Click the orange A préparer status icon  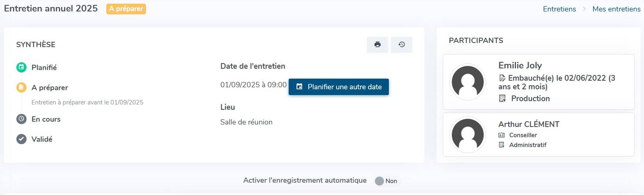[x=21, y=87]
